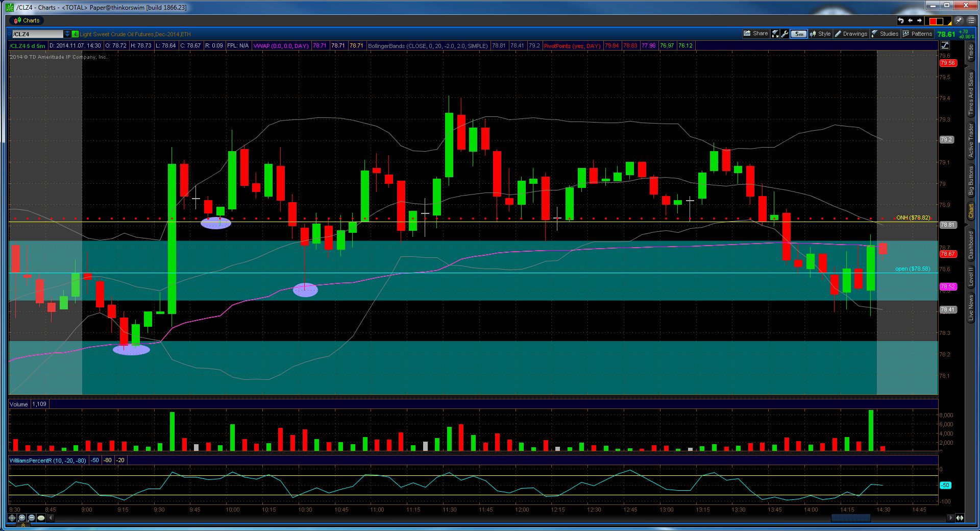Click the scrollbar right arrow
The image size is (980, 531).
pos(950,518)
